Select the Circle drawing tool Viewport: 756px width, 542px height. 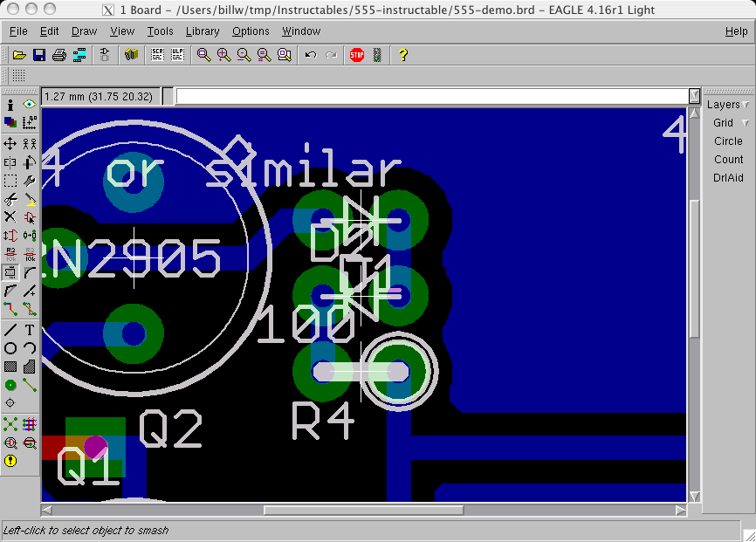tap(10, 348)
